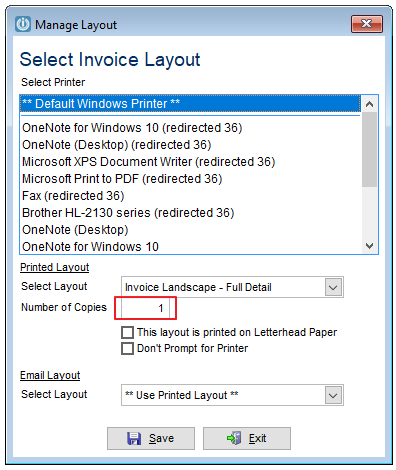Screen dimensions: 396x470
Task: Click the Number of Copies field
Action: click(145, 308)
